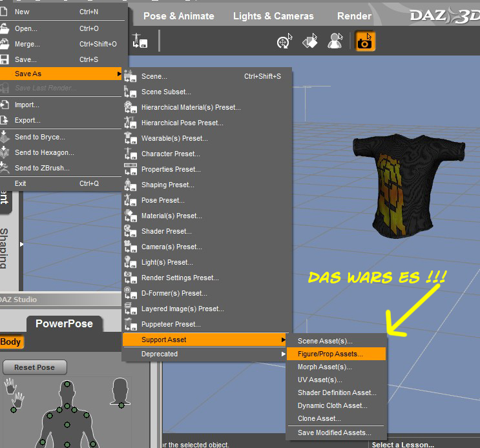Screen dimensions: 480x448
Task: Click the toolbar save preset icon
Action: (140, 41)
